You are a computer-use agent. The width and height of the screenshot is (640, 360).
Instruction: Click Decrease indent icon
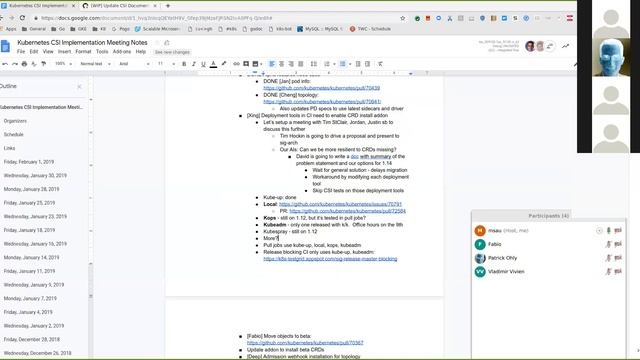[x=358, y=64]
